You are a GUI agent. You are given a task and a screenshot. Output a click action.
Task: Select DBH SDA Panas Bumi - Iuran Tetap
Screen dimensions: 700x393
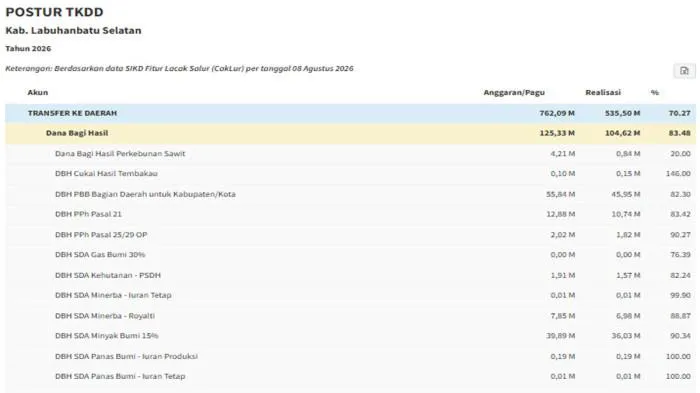coord(350,376)
